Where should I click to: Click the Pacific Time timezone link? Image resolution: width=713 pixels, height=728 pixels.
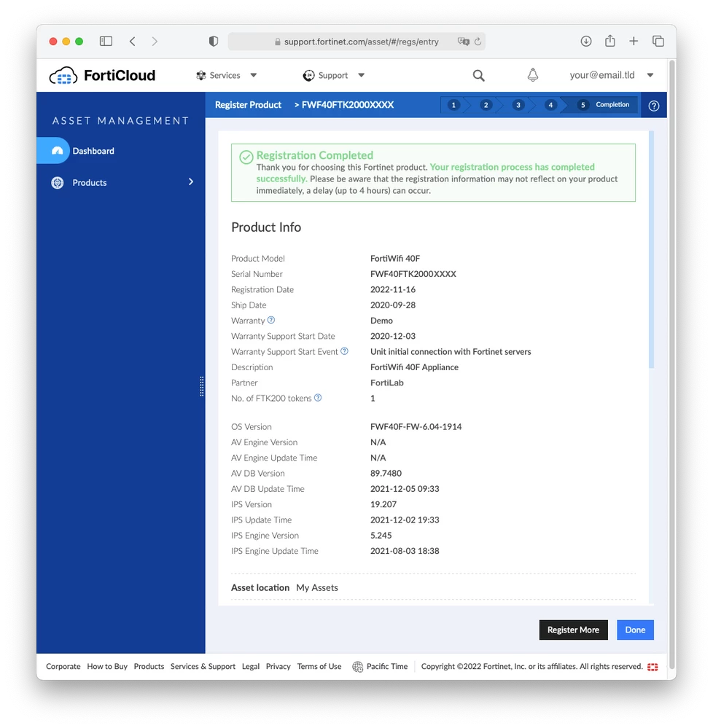(387, 666)
